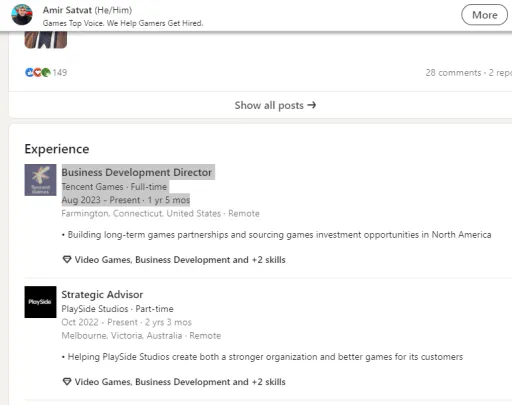Click the Experience section heading
Image resolution: width=512 pixels, height=405 pixels.
[x=57, y=149]
